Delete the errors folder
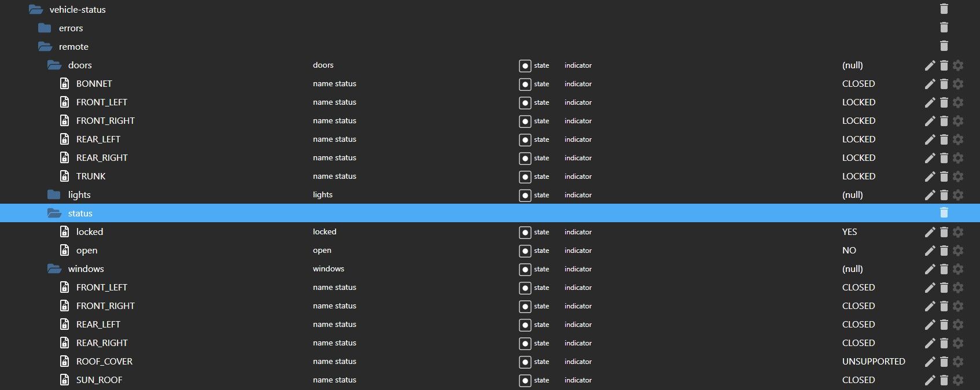Viewport: 980px width, 390px height. coord(944,27)
